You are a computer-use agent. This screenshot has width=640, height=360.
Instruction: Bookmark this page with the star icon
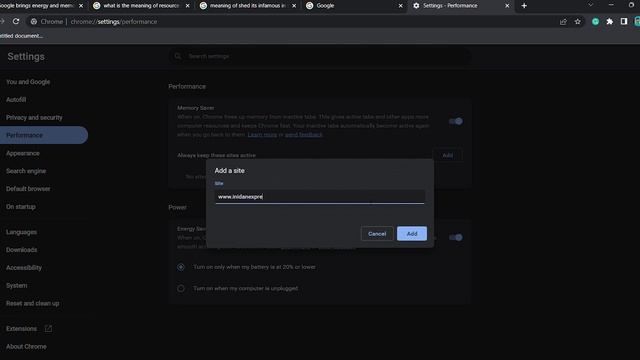(x=578, y=22)
